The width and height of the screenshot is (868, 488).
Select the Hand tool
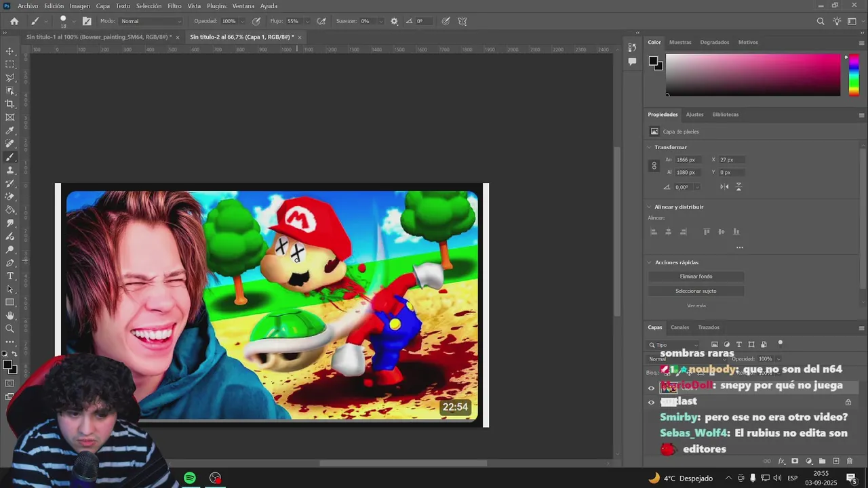[x=10, y=315]
